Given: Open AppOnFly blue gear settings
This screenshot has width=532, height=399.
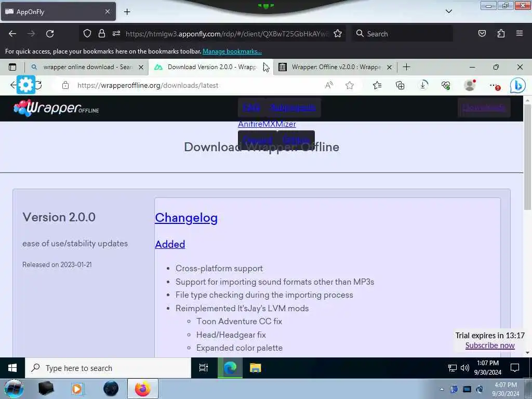Looking at the screenshot, I should 26,85.
